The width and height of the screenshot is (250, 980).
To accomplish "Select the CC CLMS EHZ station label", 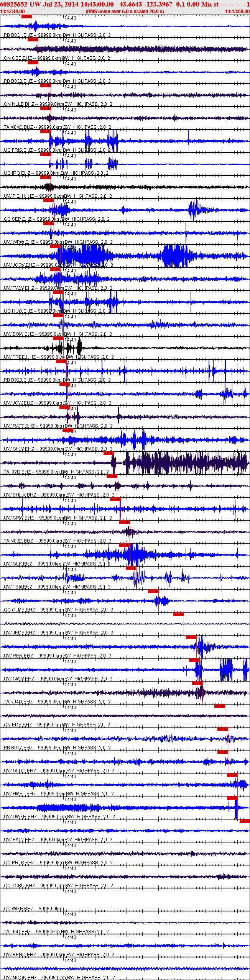I will 59,610.
